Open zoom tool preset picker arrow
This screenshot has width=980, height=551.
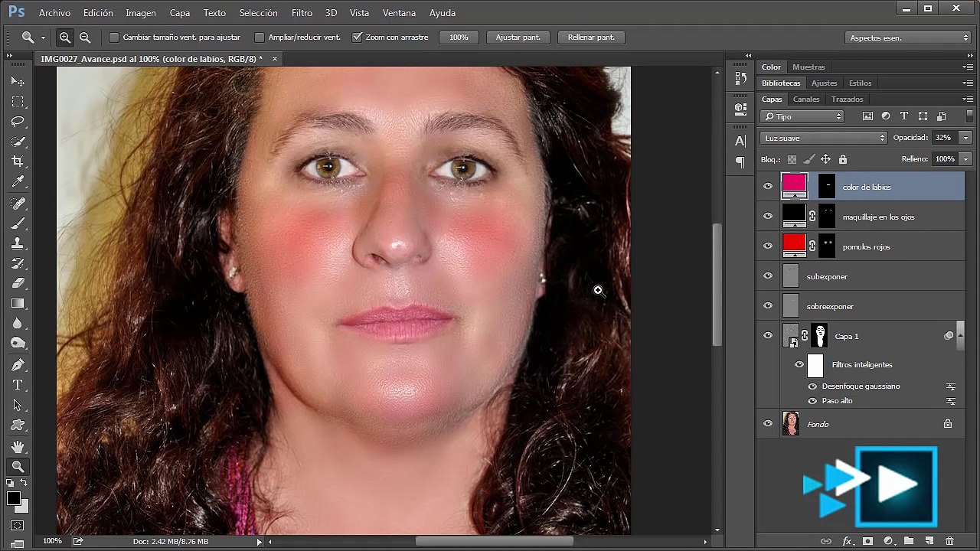[x=43, y=37]
